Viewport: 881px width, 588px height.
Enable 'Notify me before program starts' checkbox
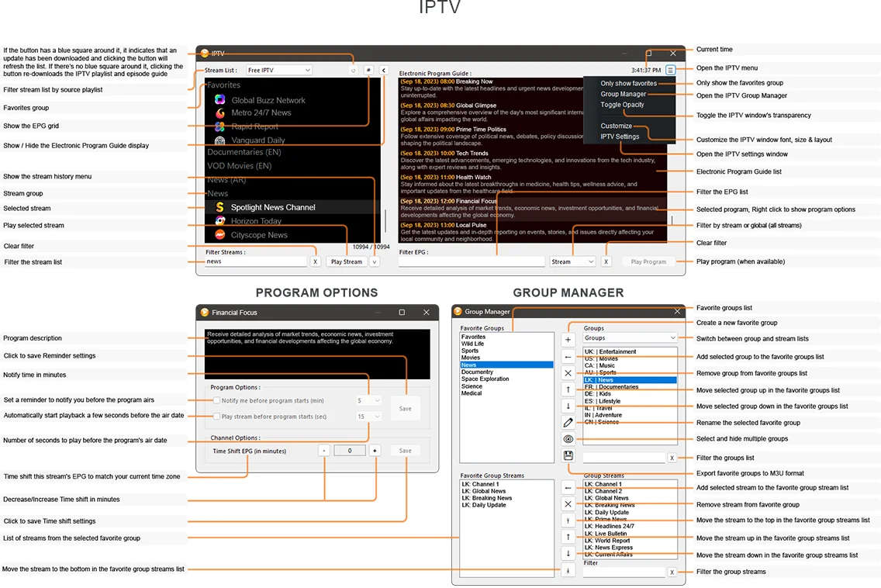[x=217, y=400]
